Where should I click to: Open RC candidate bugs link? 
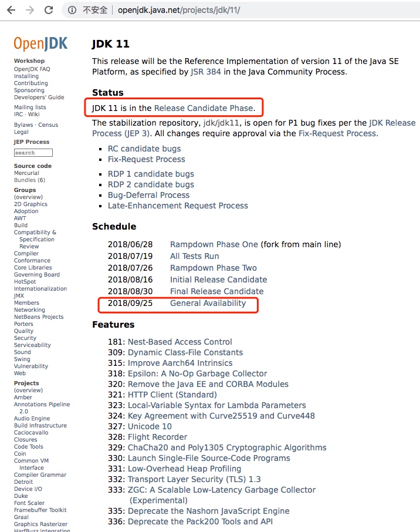coord(144,149)
